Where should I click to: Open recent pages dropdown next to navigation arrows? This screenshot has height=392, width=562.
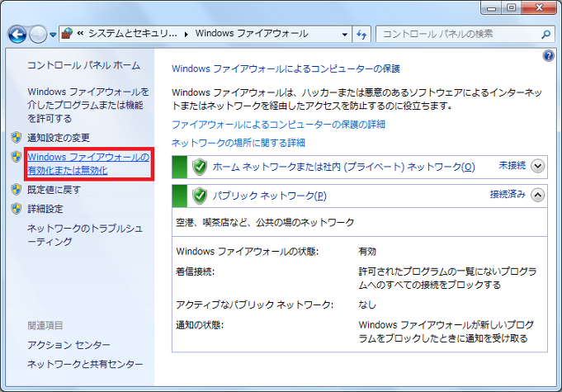(53, 35)
